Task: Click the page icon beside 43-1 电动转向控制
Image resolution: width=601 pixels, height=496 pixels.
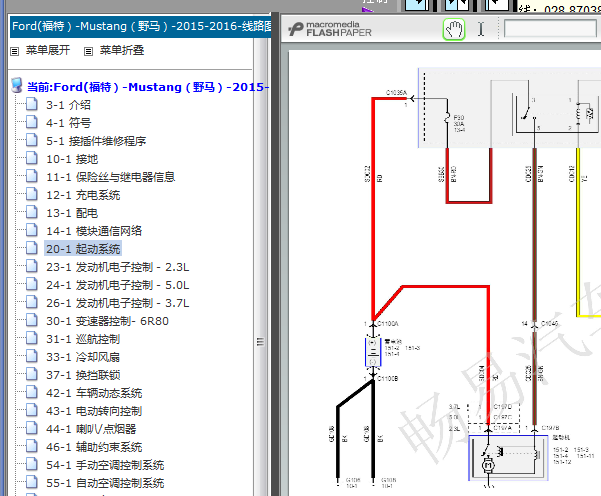Action: pos(32,410)
